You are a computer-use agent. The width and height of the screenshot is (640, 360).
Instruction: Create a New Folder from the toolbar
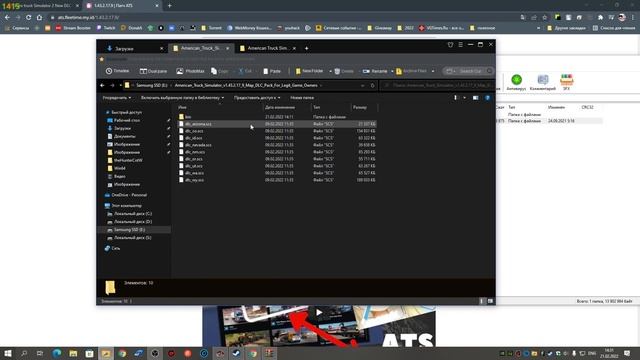point(309,71)
